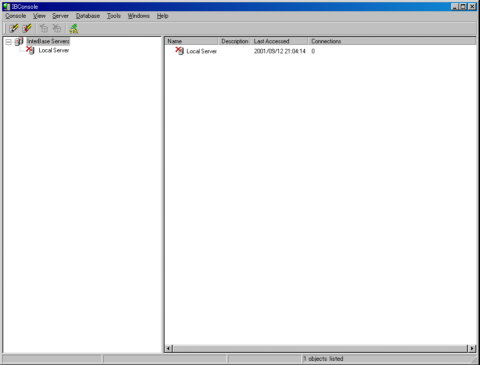Click the grayed Database disconnect toolbar icon
480x365 pixels.
point(57,29)
